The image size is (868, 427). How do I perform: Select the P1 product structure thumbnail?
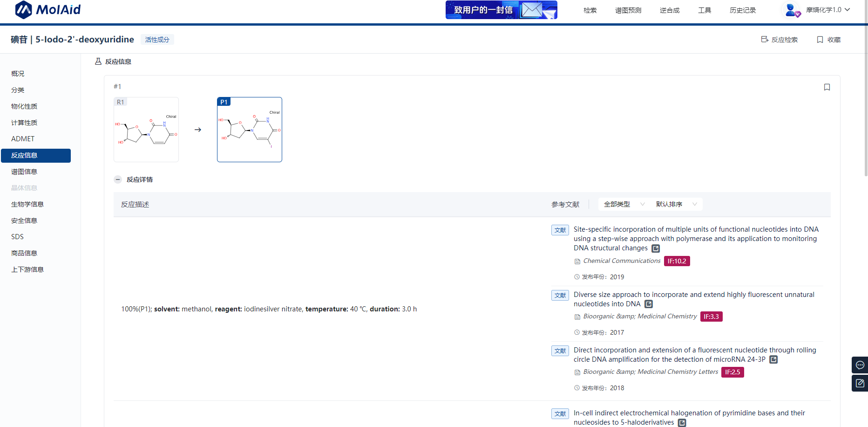250,130
